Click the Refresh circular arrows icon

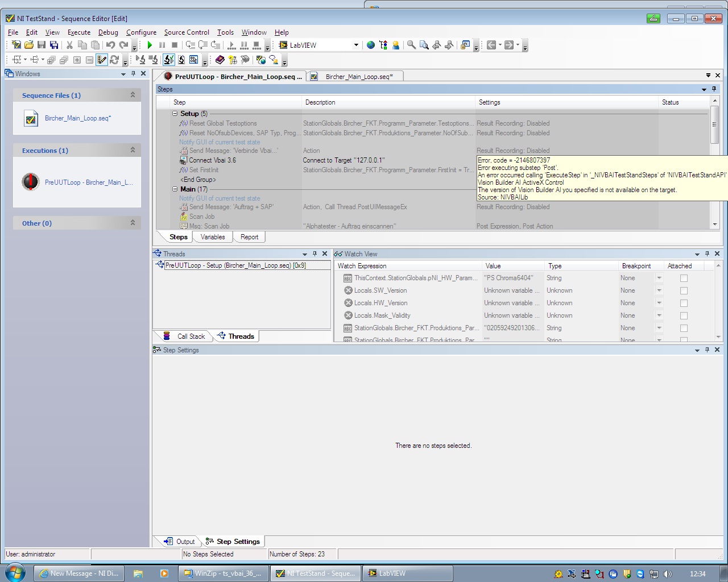point(114,60)
